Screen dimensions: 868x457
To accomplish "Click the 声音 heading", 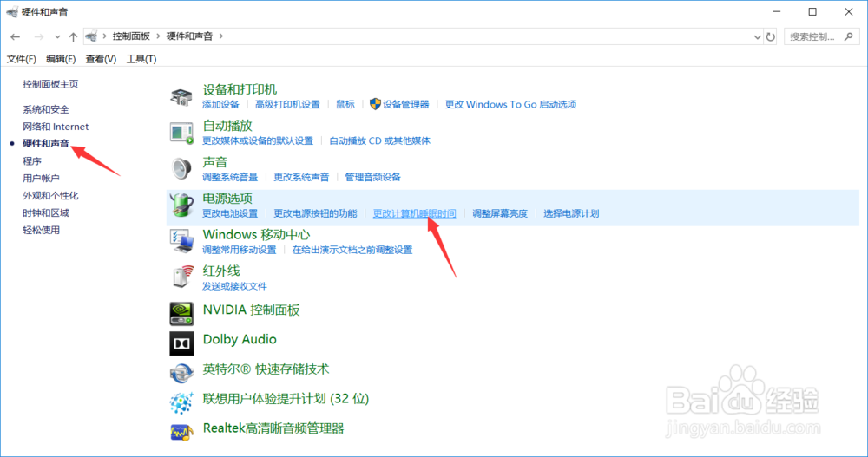I will (214, 162).
